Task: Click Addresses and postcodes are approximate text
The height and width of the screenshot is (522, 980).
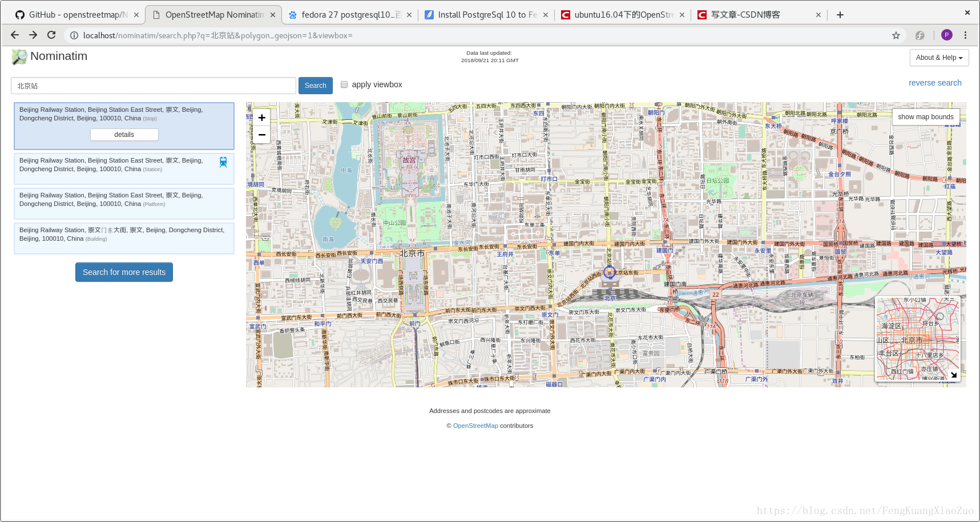Action: [x=490, y=411]
